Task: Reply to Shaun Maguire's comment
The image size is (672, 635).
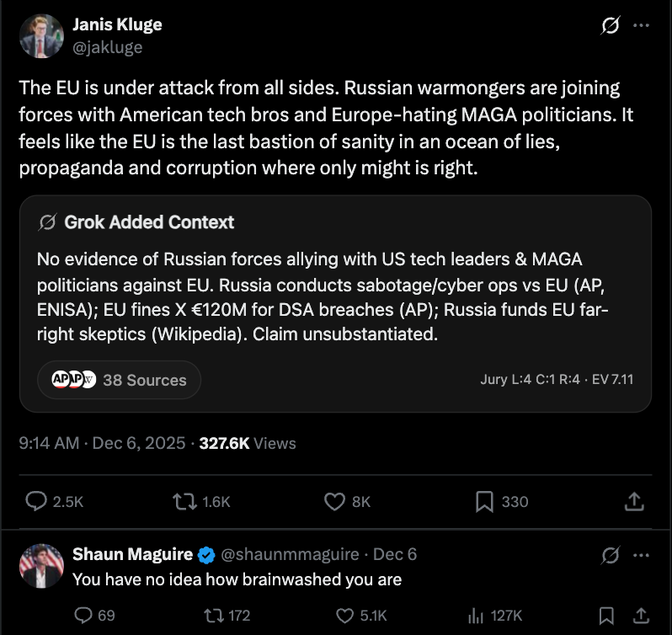Action: pos(83,616)
